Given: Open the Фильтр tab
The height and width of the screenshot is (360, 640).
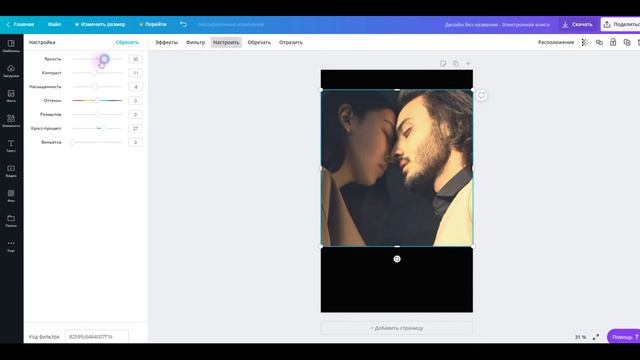Looking at the screenshot, I should click(x=196, y=42).
